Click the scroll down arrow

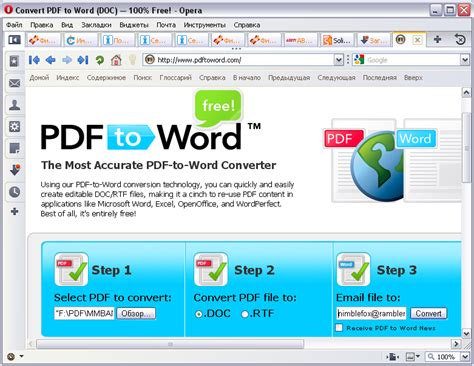click(x=466, y=333)
